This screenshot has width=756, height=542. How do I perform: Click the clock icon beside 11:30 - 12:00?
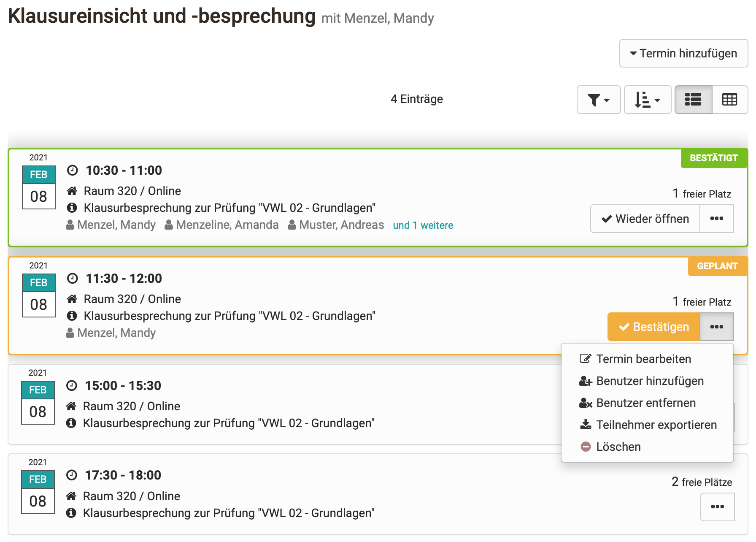73,279
